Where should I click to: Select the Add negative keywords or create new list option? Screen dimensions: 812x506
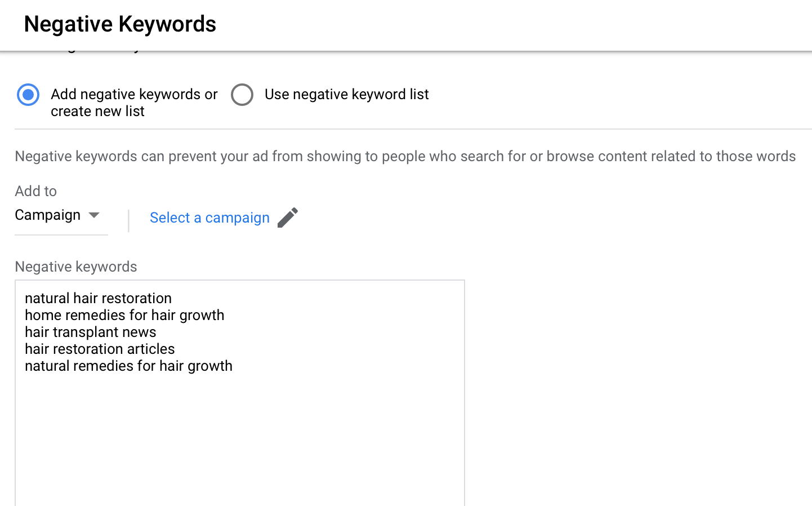coord(28,95)
